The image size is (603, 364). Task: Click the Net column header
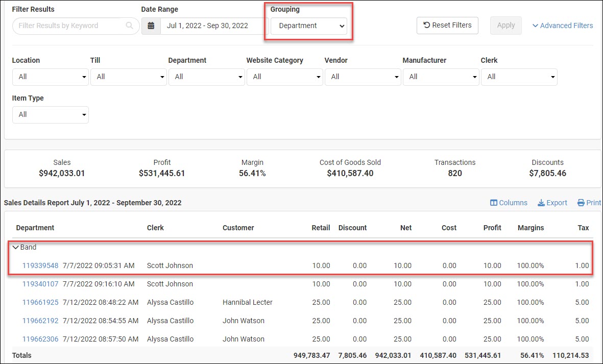coord(406,228)
